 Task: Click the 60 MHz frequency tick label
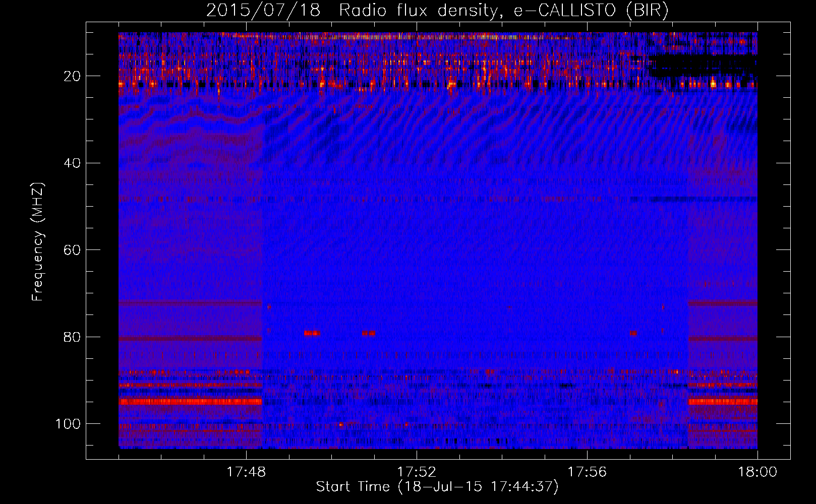click(73, 250)
